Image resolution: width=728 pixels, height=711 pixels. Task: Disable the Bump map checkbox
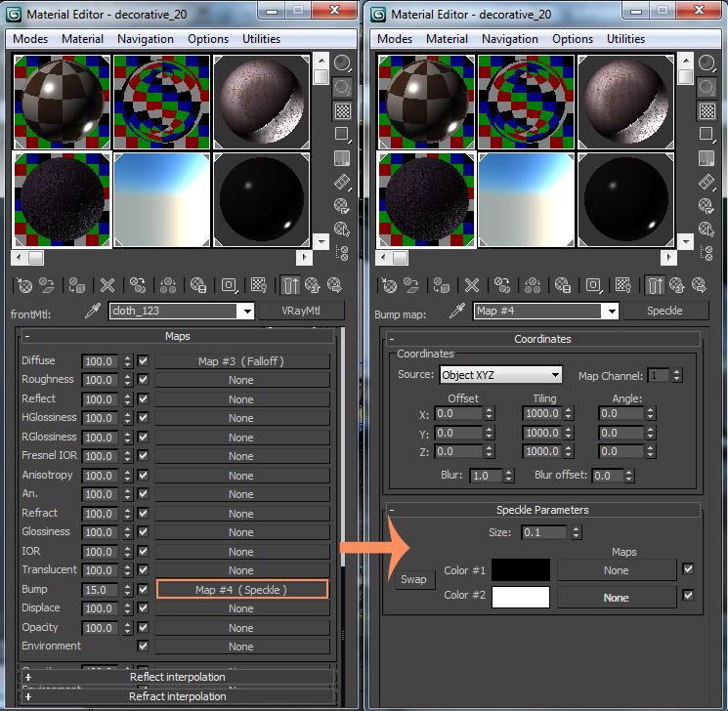144,590
